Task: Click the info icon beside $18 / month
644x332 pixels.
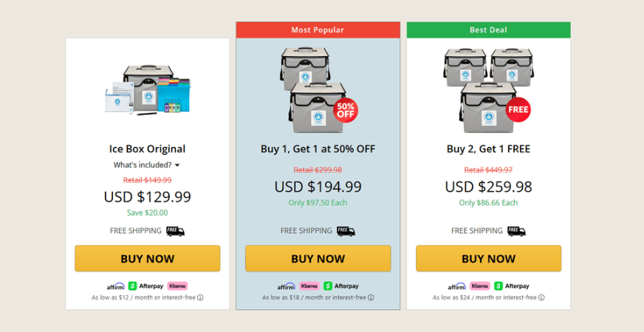Action: click(371, 298)
